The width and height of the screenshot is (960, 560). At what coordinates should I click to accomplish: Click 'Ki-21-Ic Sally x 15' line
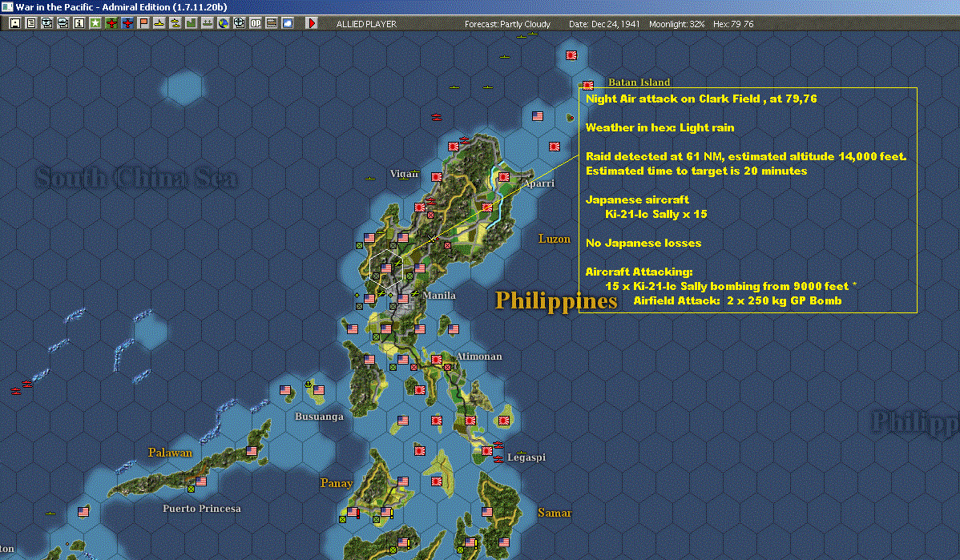tap(656, 214)
